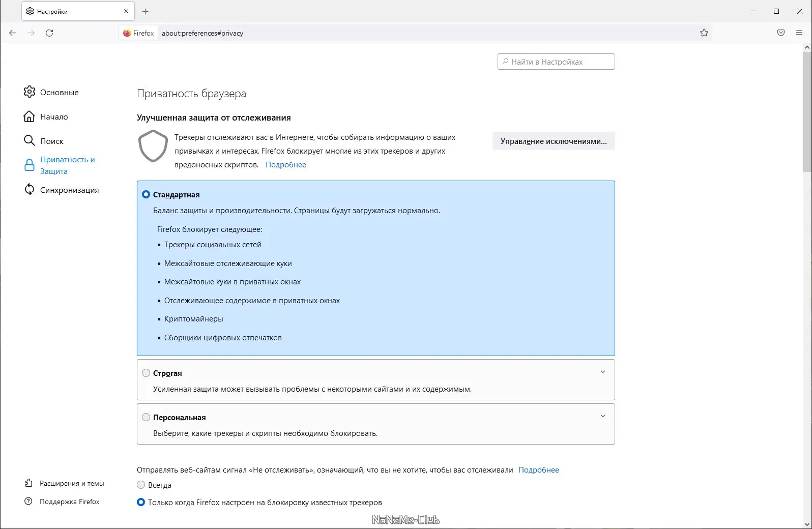The width and height of the screenshot is (812, 529).
Task: Click the vertical scrollbar thumb
Action: (x=807, y=112)
